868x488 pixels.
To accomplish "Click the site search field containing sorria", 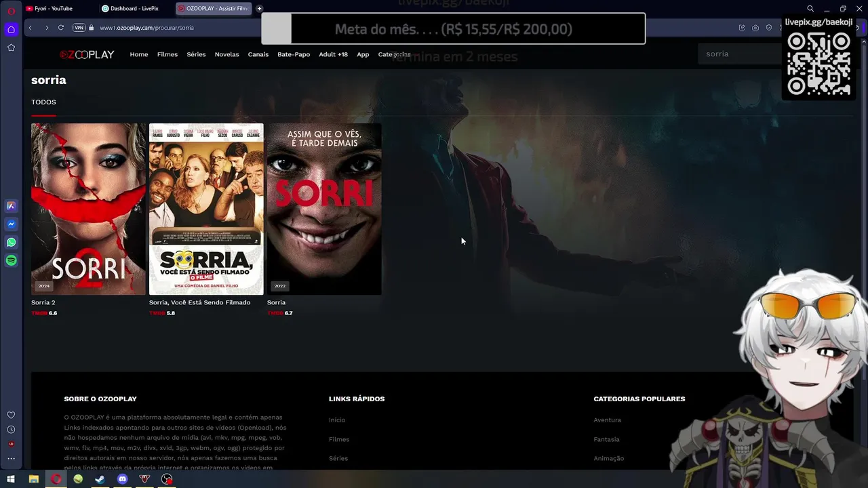I will 739,54.
